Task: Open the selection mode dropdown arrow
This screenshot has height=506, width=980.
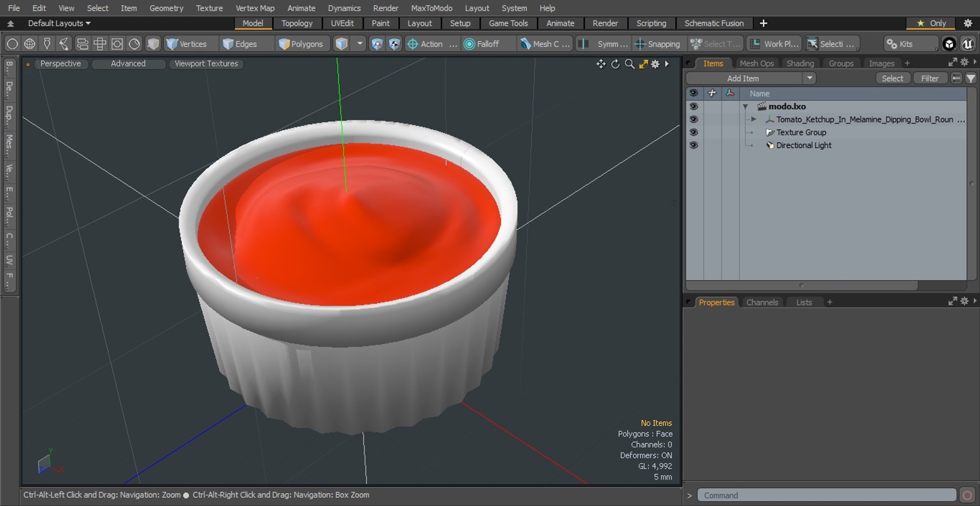Action: 359,44
